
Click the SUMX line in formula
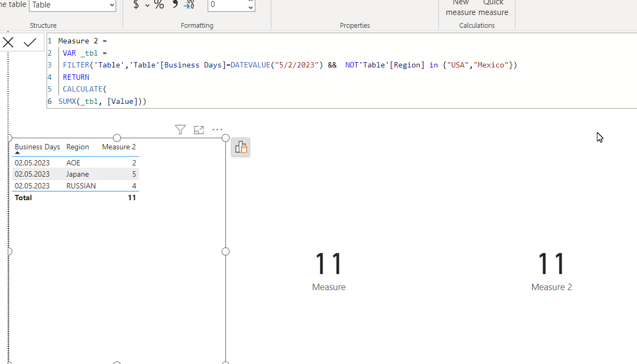pyautogui.click(x=102, y=101)
